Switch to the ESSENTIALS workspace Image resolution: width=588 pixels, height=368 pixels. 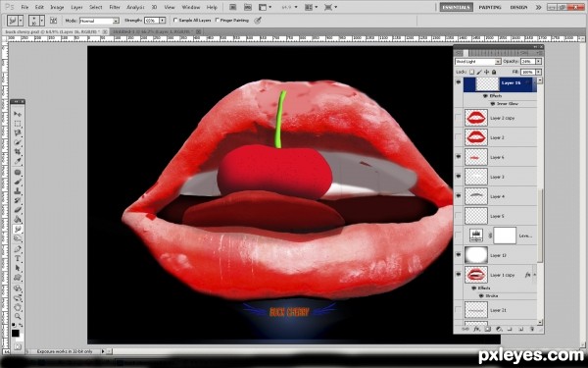pyautogui.click(x=456, y=7)
